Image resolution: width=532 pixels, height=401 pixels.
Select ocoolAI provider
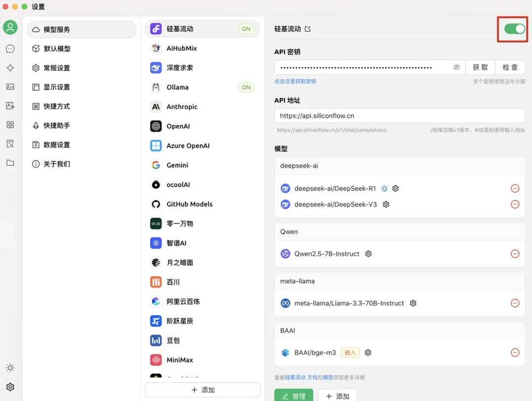click(x=202, y=185)
